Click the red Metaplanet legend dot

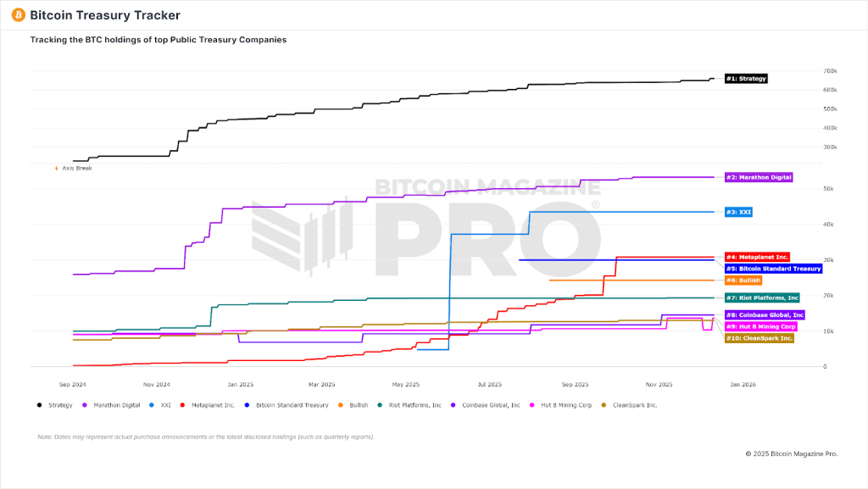tap(183, 405)
